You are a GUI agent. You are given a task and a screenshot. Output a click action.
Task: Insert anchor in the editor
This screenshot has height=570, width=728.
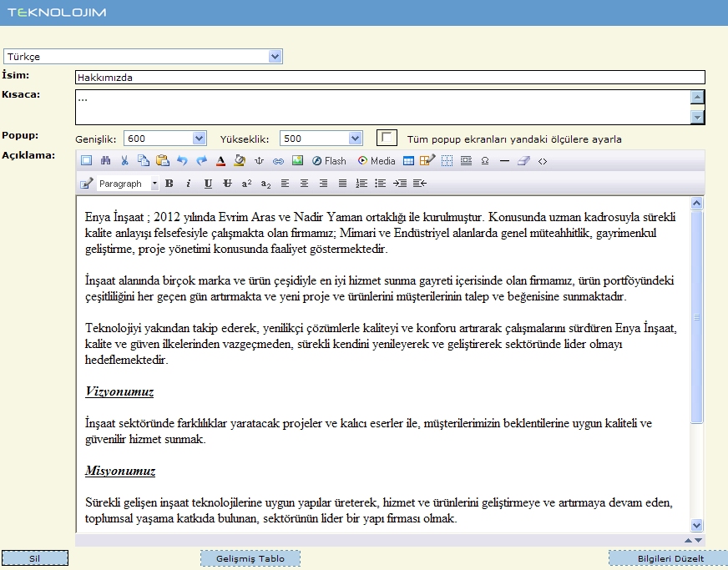pyautogui.click(x=259, y=160)
